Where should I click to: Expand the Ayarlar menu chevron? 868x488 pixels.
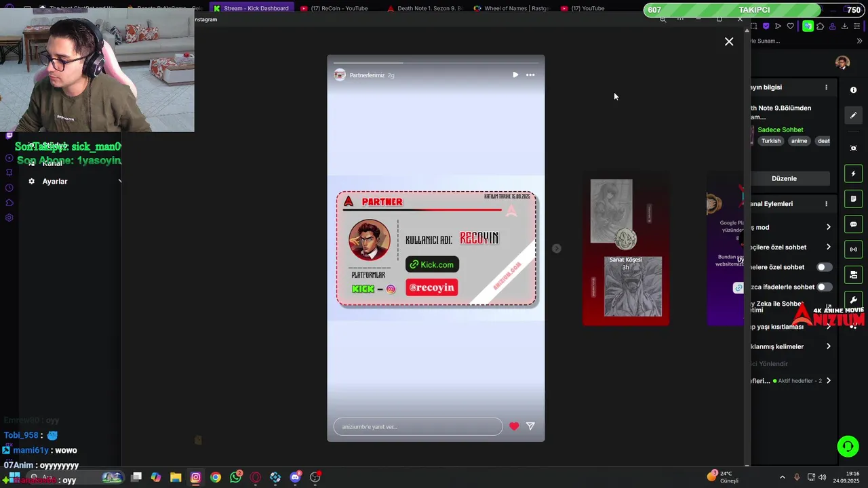tap(120, 182)
